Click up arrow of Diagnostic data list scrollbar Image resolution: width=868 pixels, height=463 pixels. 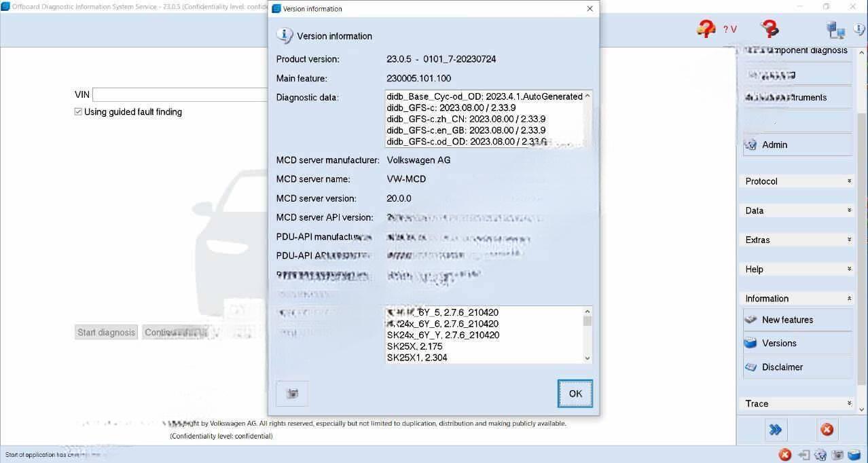587,96
